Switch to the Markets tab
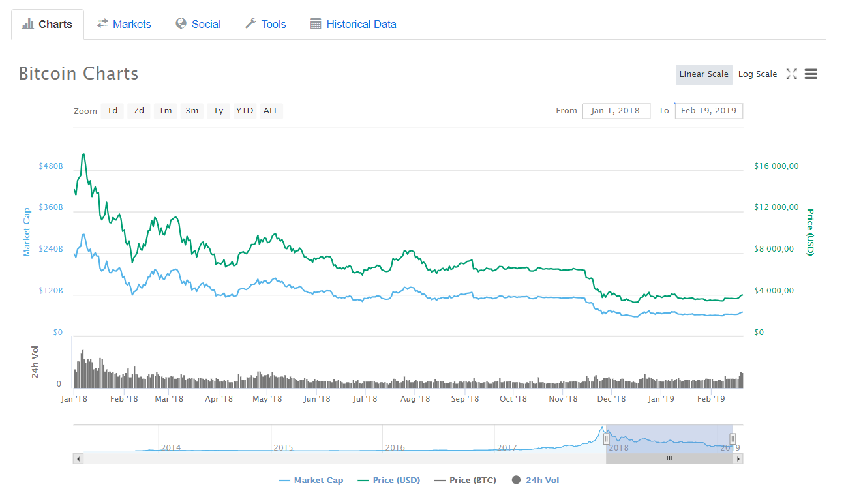Image resolution: width=846 pixels, height=504 pixels. tap(124, 24)
